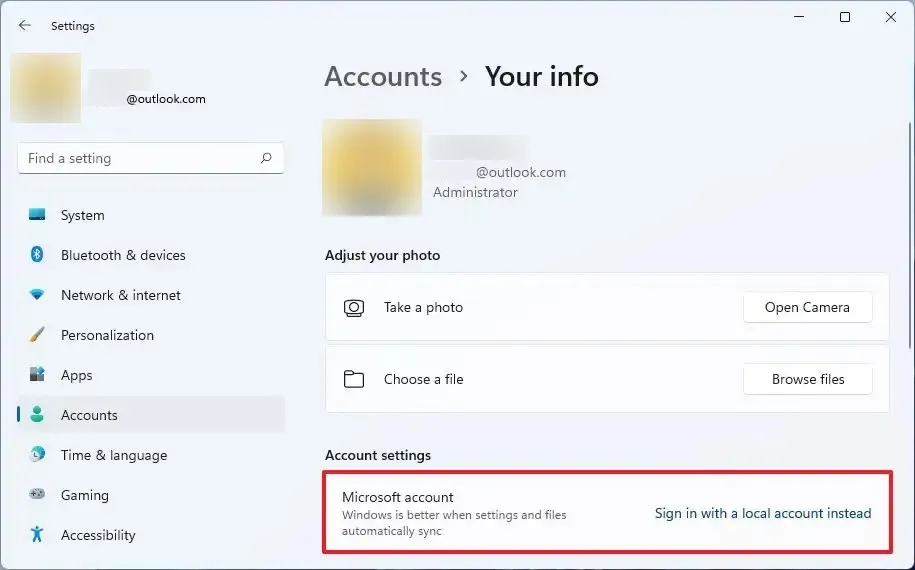Click the Administrator label

[x=475, y=193]
